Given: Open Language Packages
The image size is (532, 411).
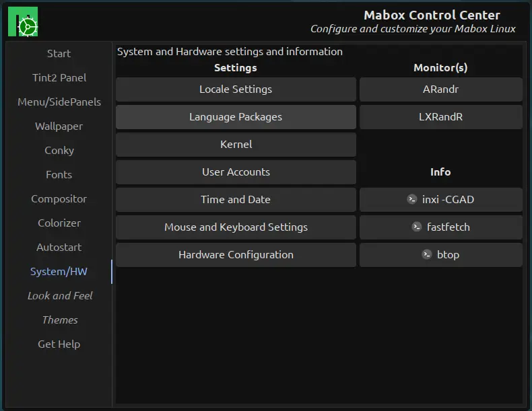Looking at the screenshot, I should click(x=236, y=117).
